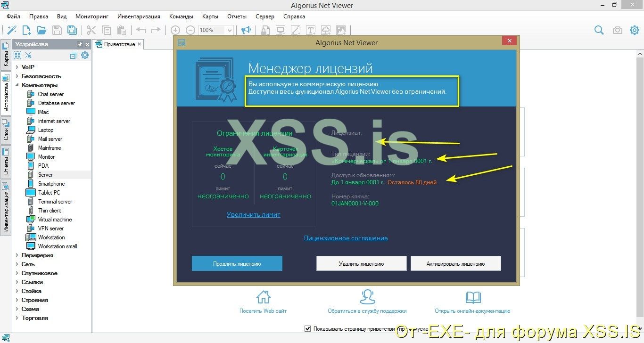
Task: Click the Удалить лицензию button
Action: pyautogui.click(x=361, y=264)
